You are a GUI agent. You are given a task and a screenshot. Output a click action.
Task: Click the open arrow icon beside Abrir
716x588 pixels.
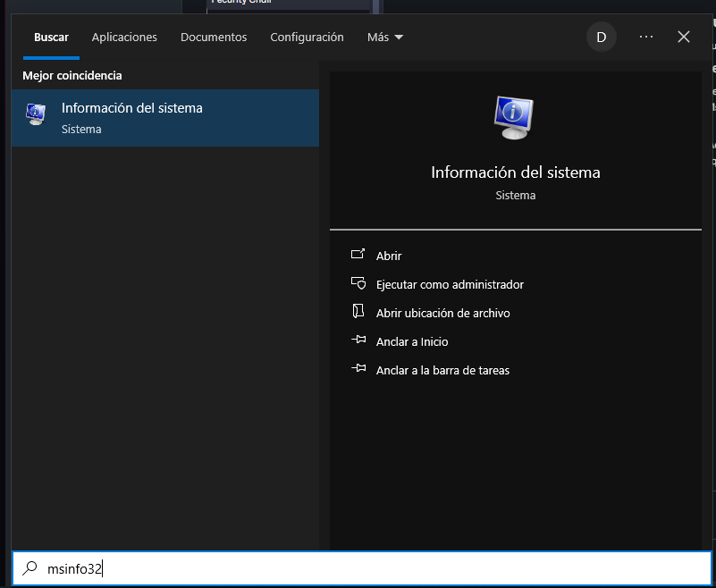coord(358,256)
